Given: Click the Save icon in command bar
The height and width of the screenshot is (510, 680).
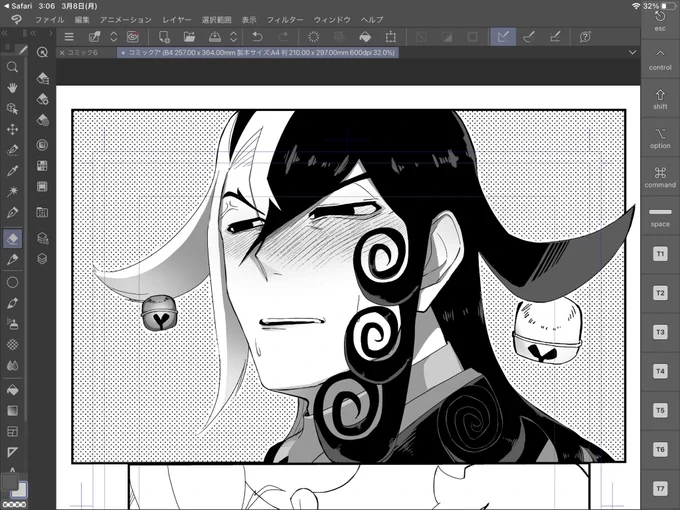Looking at the screenshot, I should point(215,37).
